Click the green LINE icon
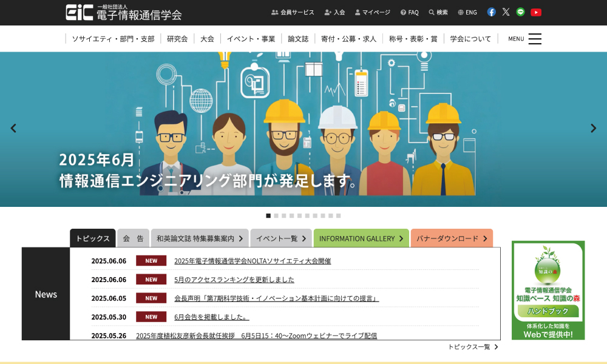This screenshot has height=364, width=607. point(520,12)
